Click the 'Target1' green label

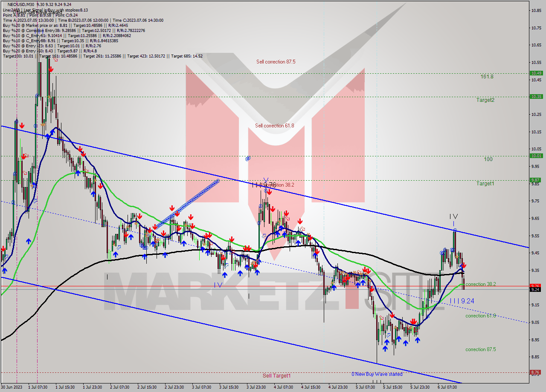point(485,184)
